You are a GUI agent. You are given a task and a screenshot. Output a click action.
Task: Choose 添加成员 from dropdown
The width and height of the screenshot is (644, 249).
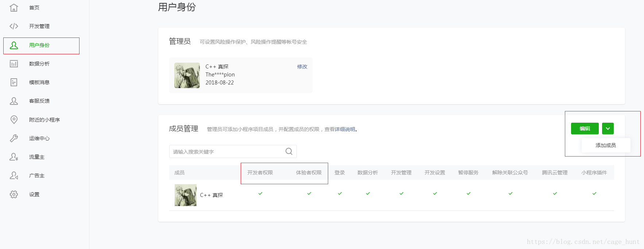point(606,145)
